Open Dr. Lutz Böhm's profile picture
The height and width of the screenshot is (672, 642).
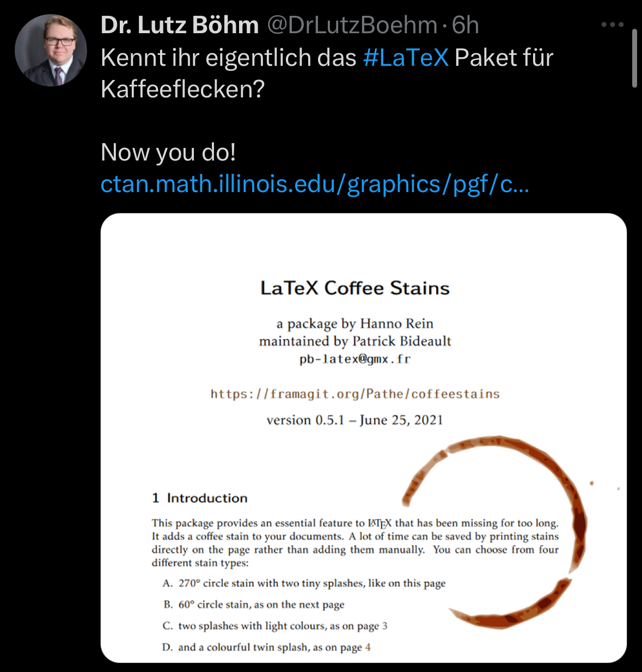coord(51,51)
